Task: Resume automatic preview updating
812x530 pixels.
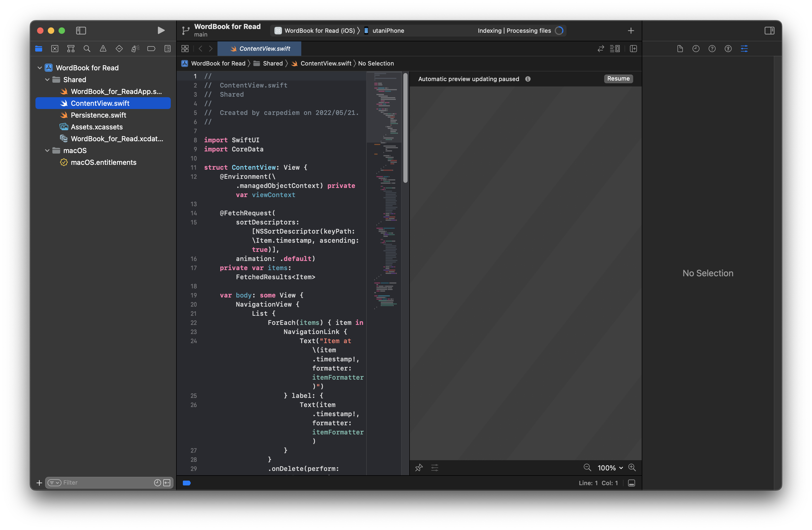Action: 618,79
